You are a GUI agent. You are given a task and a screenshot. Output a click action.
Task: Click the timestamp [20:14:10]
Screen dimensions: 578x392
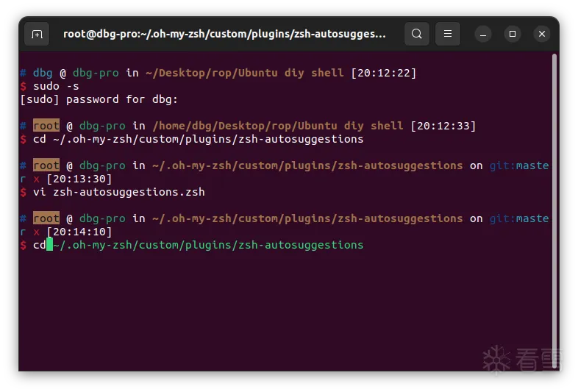pyautogui.click(x=79, y=232)
